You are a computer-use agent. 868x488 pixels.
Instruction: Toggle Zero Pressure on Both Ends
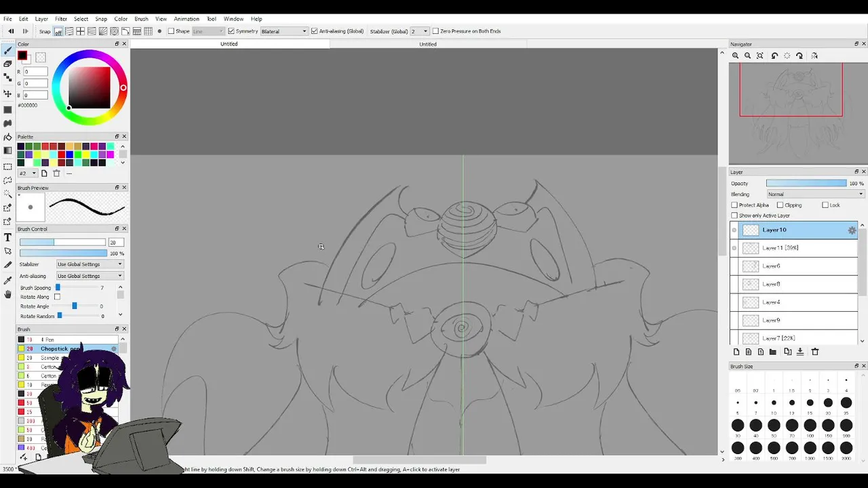436,31
